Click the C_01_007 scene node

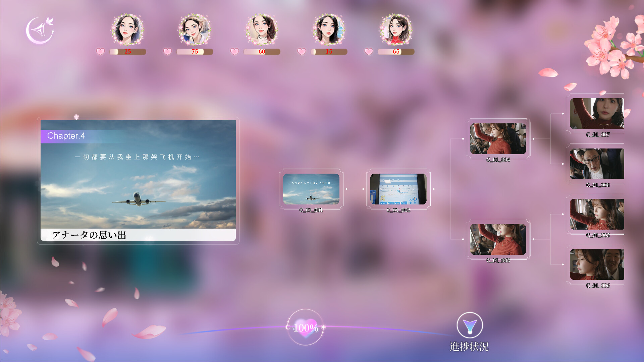[596, 114]
